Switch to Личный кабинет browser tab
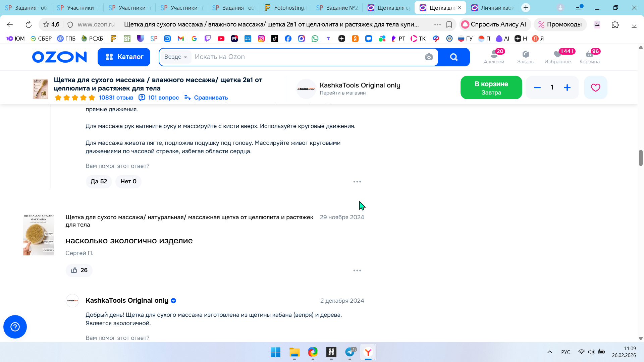Viewport: 644px width, 362px height. [x=492, y=7]
